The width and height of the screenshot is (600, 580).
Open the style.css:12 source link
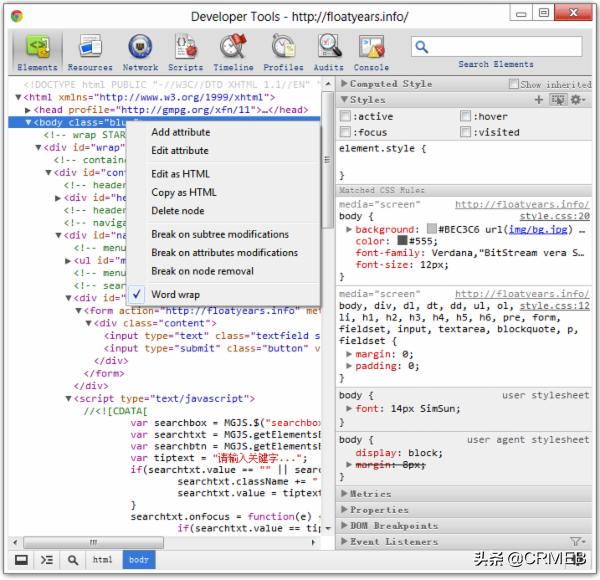[x=554, y=306]
